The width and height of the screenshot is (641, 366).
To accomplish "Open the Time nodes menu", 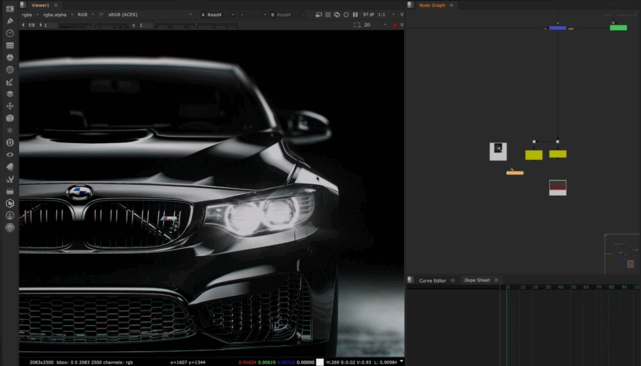I will tap(10, 33).
